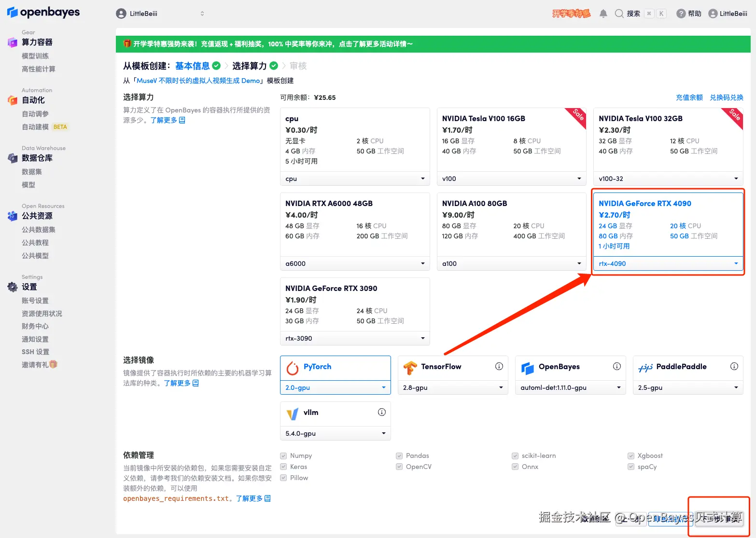Viewport: 756px width, 538px height.
Task: Select the vllm image icon
Action: click(292, 413)
